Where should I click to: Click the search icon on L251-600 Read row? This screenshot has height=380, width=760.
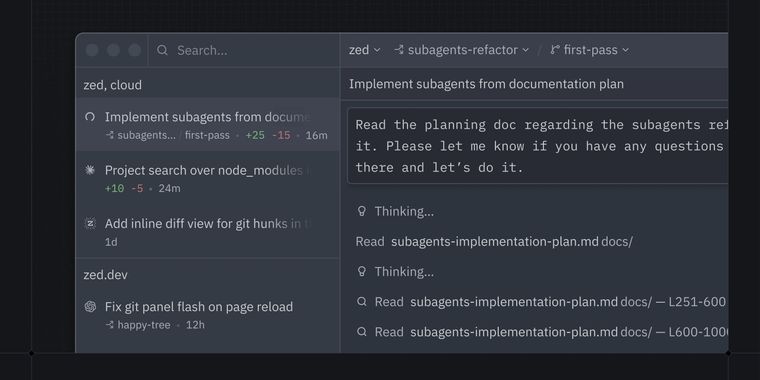click(362, 301)
